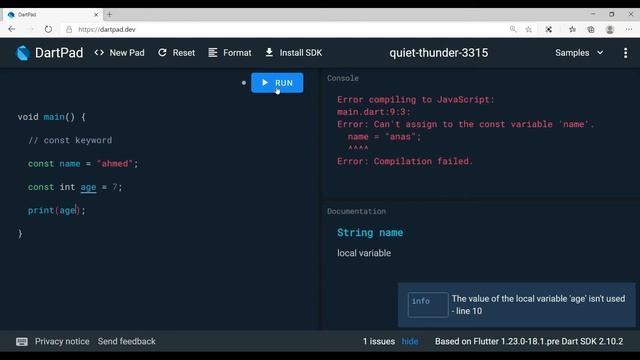
Task: Click the address bar URL dartpad.dev
Action: [x=107, y=29]
